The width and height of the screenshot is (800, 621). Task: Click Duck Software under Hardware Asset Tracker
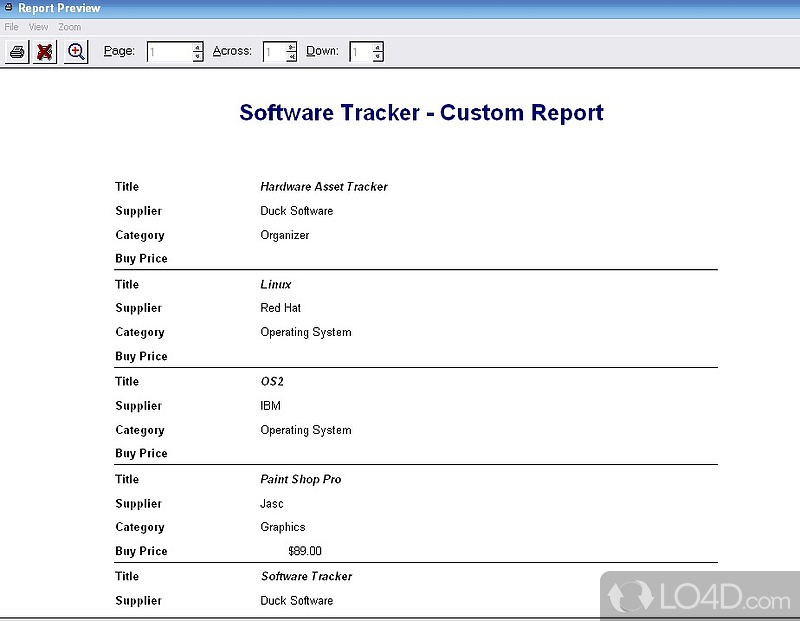tap(296, 211)
